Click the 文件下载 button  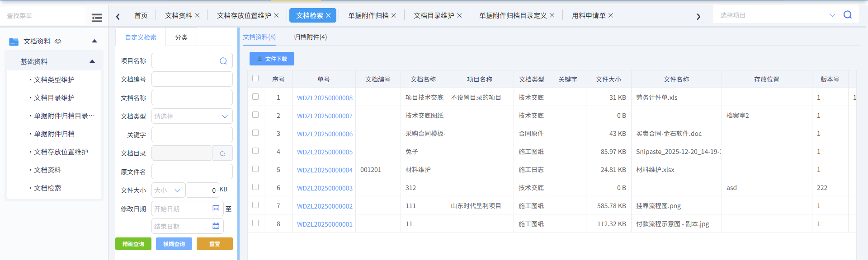click(272, 59)
